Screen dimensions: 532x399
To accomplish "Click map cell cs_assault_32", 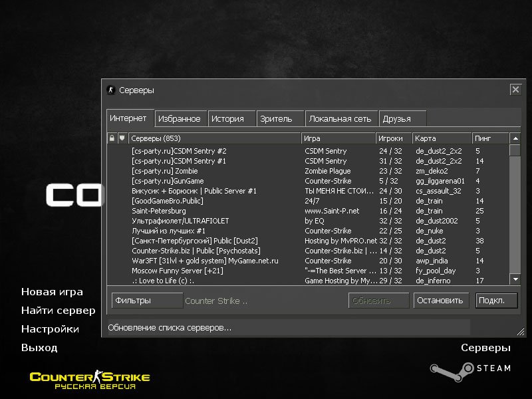I will coord(438,191).
